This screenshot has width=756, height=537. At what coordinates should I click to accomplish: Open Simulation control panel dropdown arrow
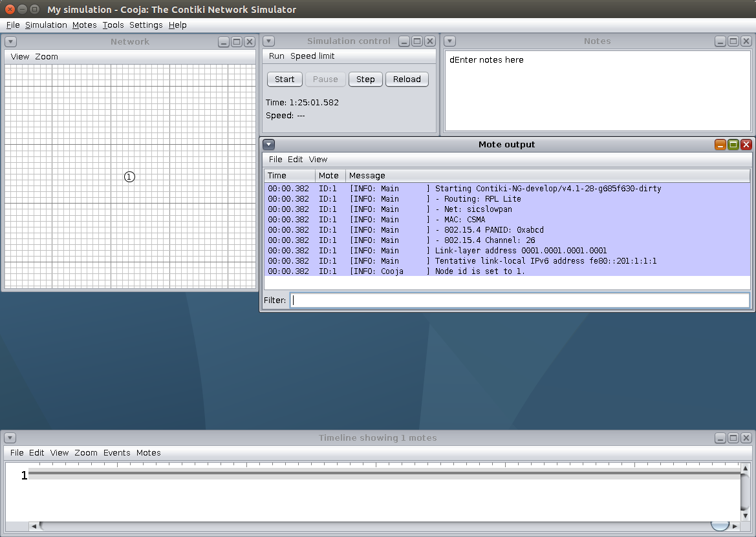click(269, 41)
